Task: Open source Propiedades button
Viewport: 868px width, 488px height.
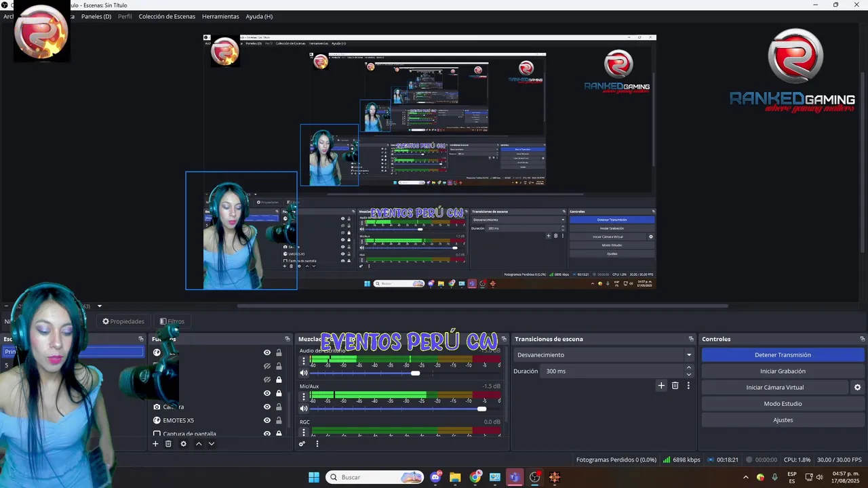Action: tap(123, 321)
